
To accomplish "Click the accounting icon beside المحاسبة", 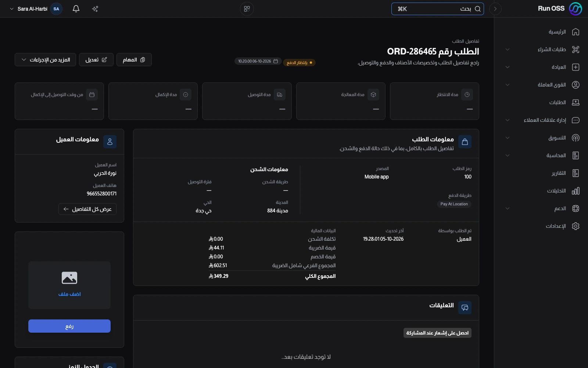I will click(x=576, y=155).
